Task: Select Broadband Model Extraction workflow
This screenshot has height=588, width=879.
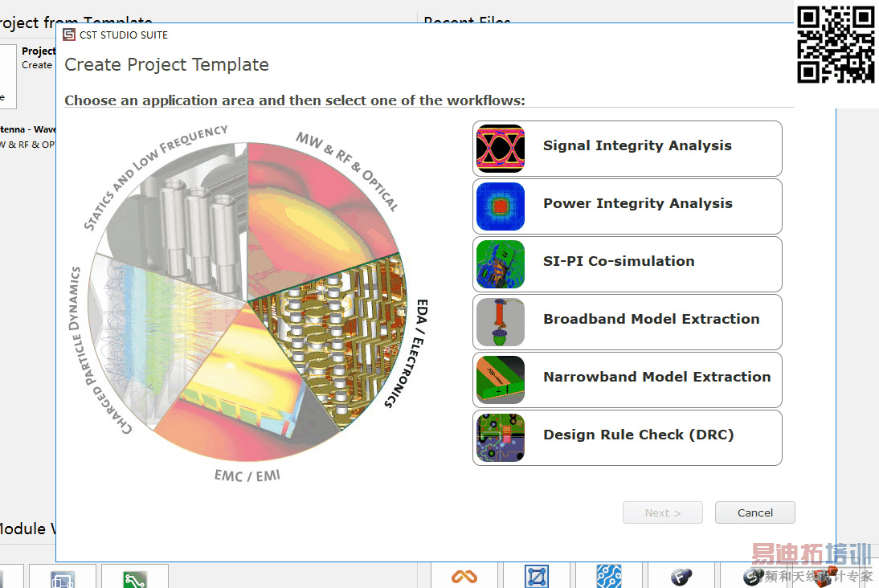Action: 627,322
